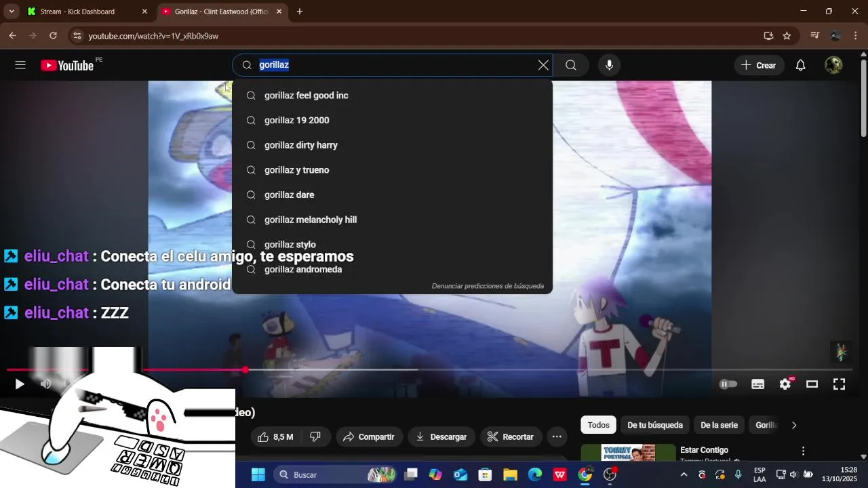Image resolution: width=868 pixels, height=488 pixels.
Task: Reload the YouTube page
Action: point(53,36)
